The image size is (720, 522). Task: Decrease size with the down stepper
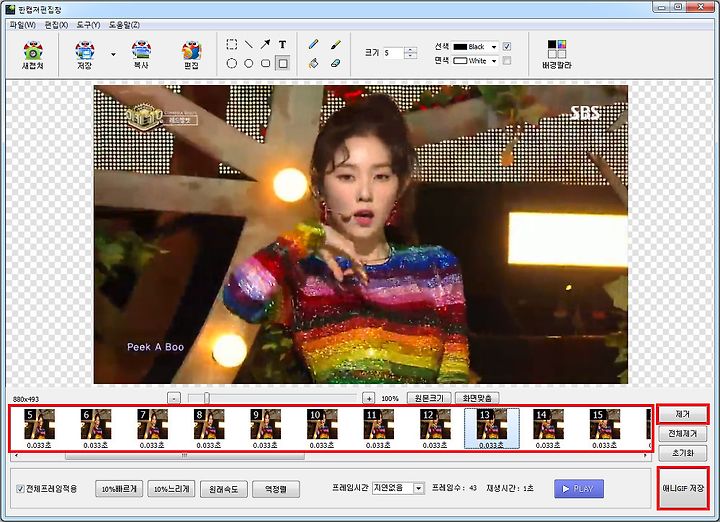point(411,56)
